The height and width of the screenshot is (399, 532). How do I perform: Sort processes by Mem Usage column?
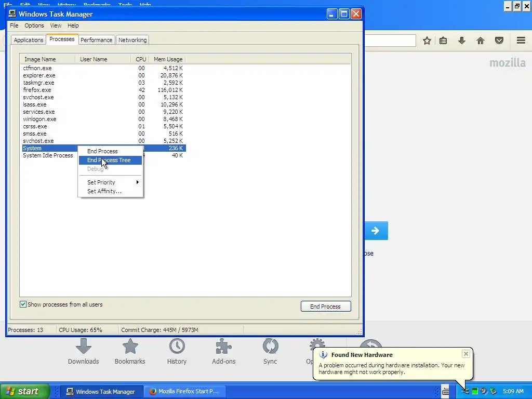coord(168,59)
